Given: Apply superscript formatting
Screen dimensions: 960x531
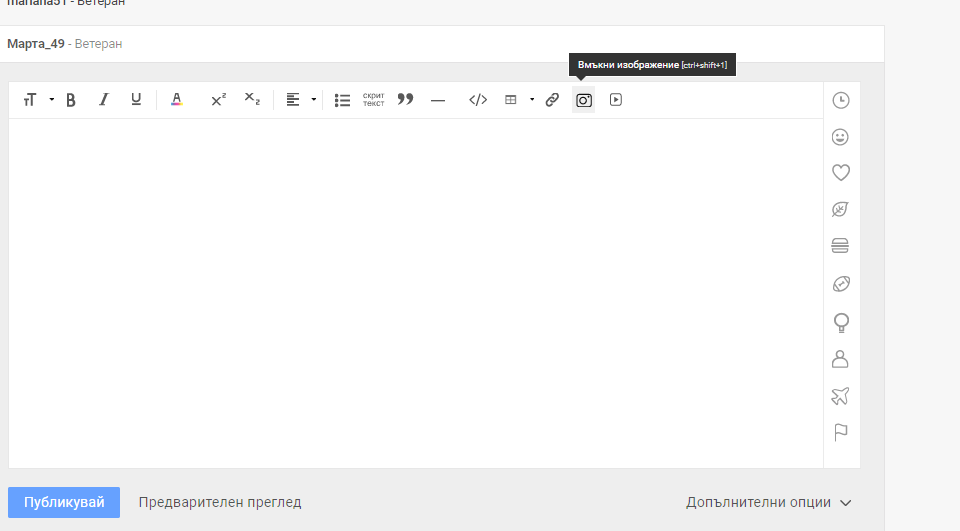Looking at the screenshot, I should pyautogui.click(x=218, y=100).
